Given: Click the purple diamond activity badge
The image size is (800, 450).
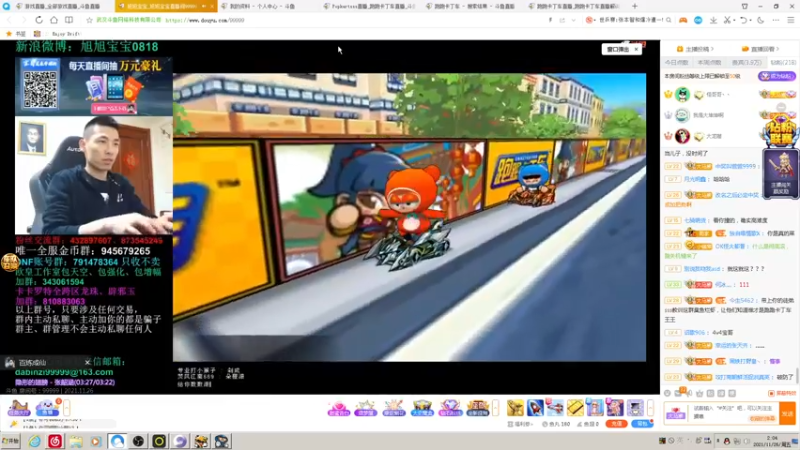Looking at the screenshot, I should tap(450, 408).
